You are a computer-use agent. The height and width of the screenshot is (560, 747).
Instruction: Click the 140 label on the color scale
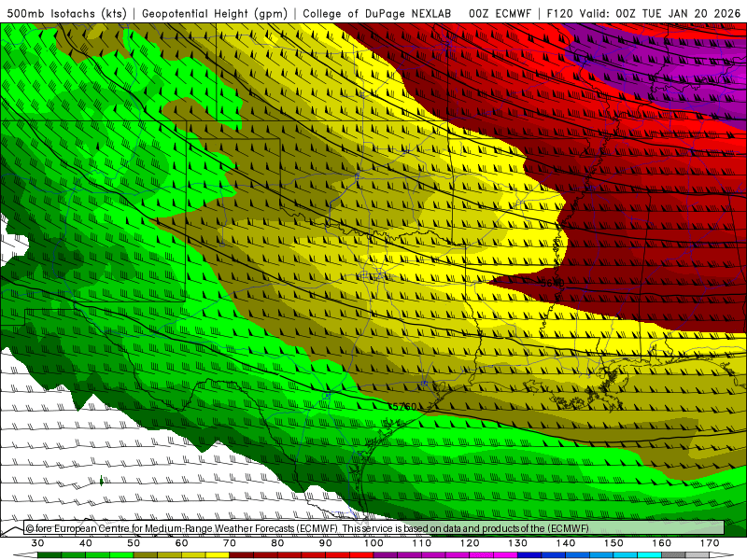pos(566,543)
